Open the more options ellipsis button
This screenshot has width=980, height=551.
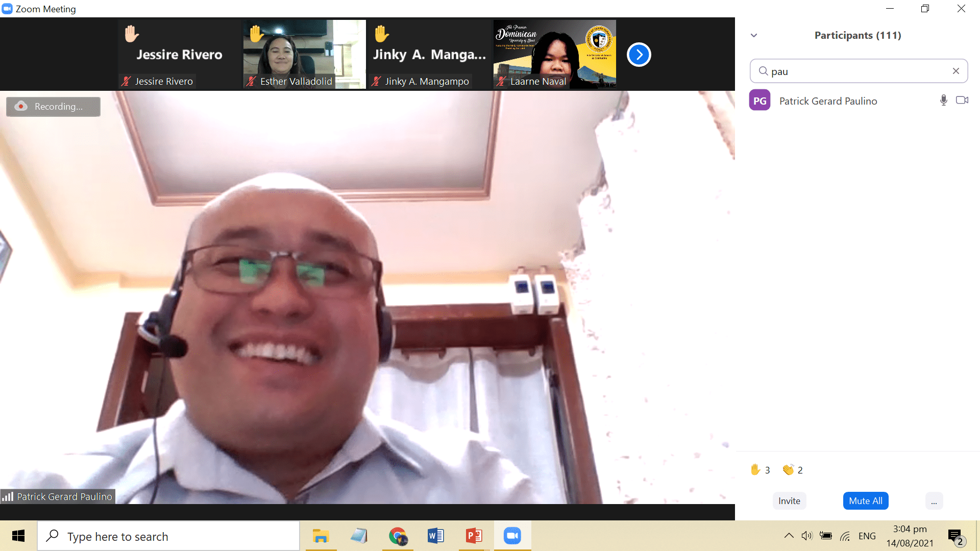(934, 501)
